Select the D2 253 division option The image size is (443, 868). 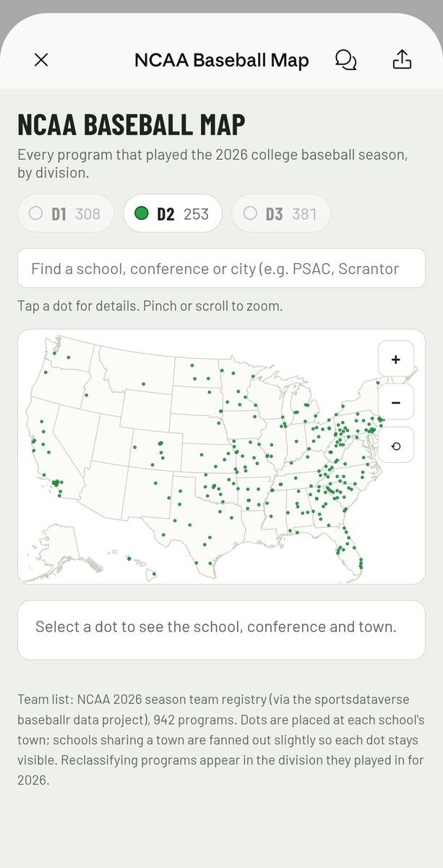[x=173, y=213]
